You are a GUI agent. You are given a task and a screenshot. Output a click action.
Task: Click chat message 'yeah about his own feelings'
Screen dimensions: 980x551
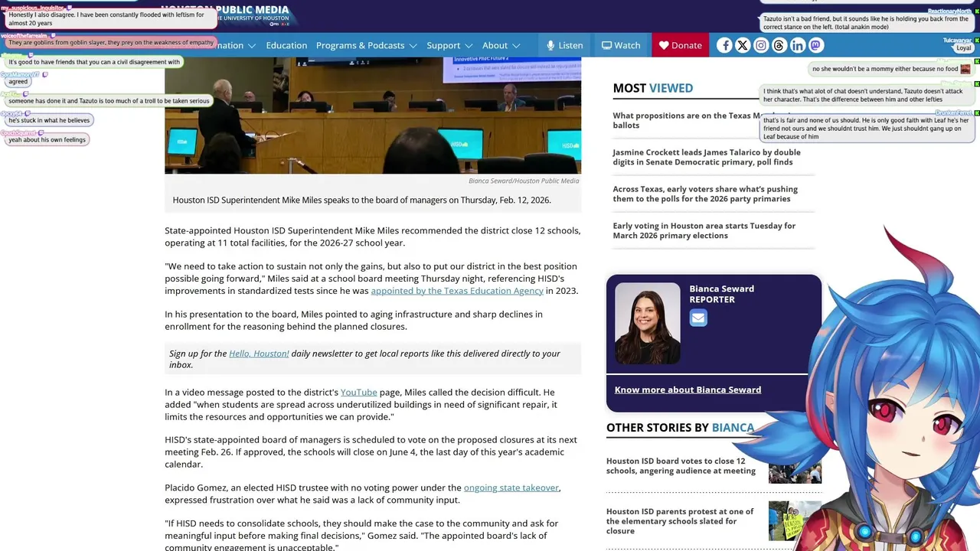pyautogui.click(x=47, y=140)
